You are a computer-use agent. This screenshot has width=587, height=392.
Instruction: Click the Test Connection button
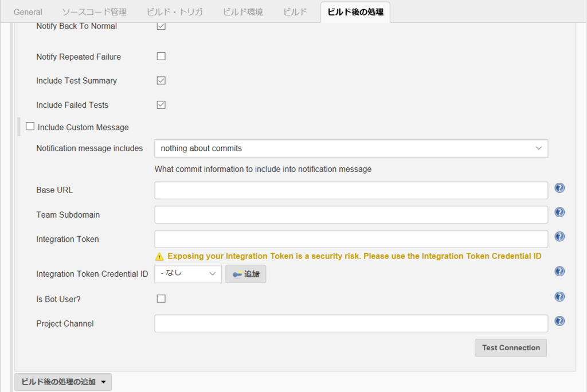[x=511, y=348]
